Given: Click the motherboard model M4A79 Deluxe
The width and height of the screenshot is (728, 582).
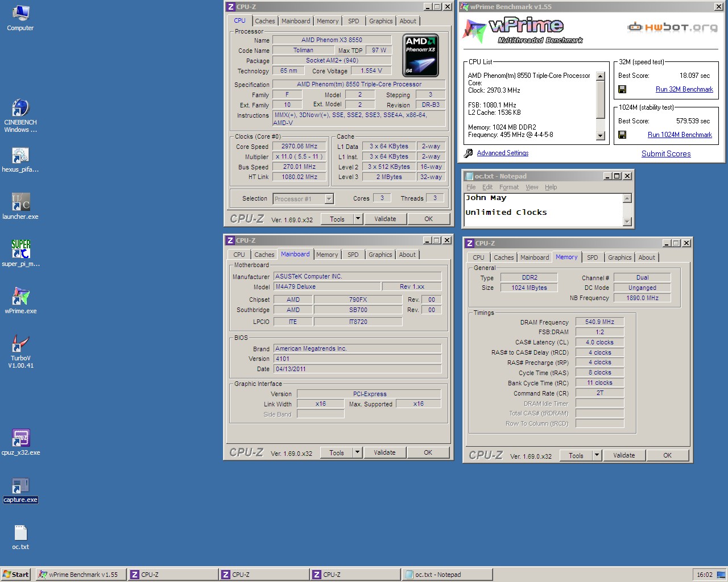Looking at the screenshot, I should click(x=327, y=286).
